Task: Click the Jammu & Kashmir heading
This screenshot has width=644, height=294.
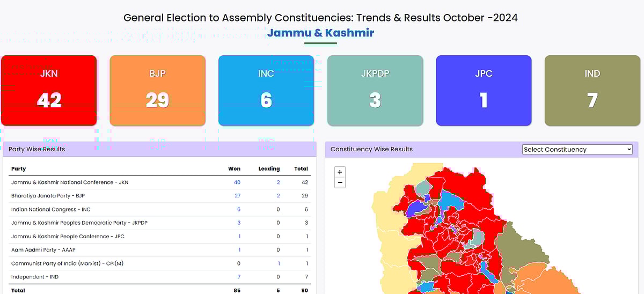Action: 320,33
